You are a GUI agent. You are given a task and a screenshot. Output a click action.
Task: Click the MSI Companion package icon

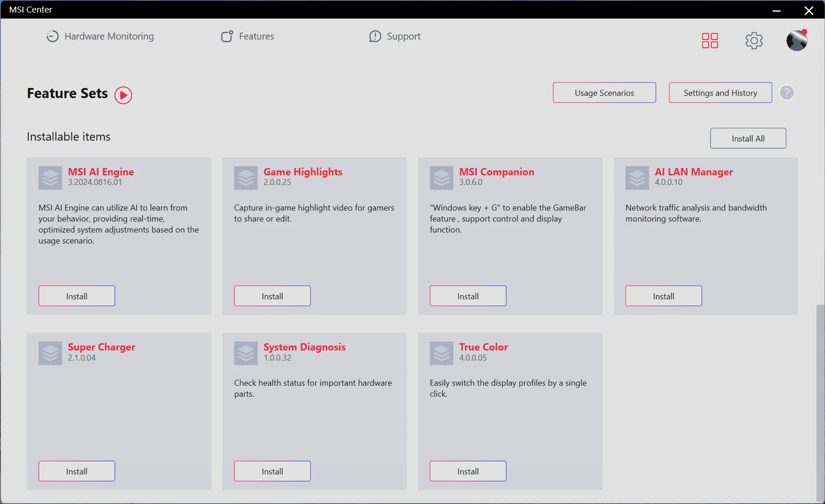click(x=441, y=177)
